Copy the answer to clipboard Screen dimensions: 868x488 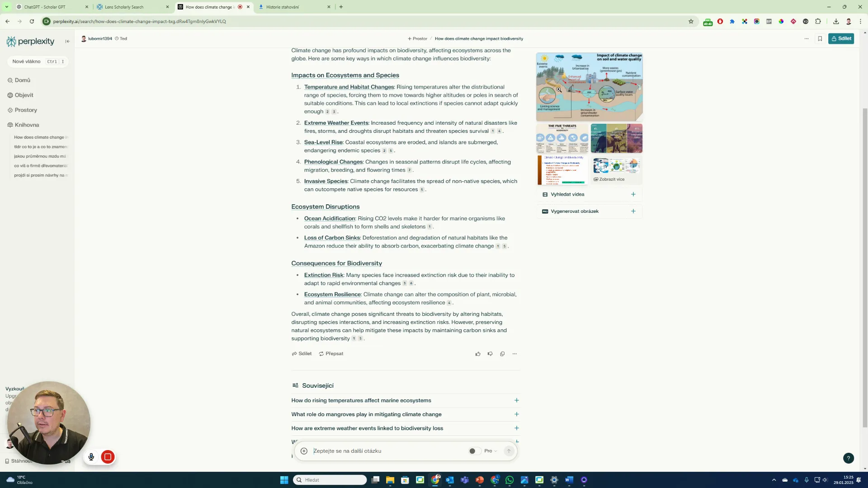coord(502,354)
